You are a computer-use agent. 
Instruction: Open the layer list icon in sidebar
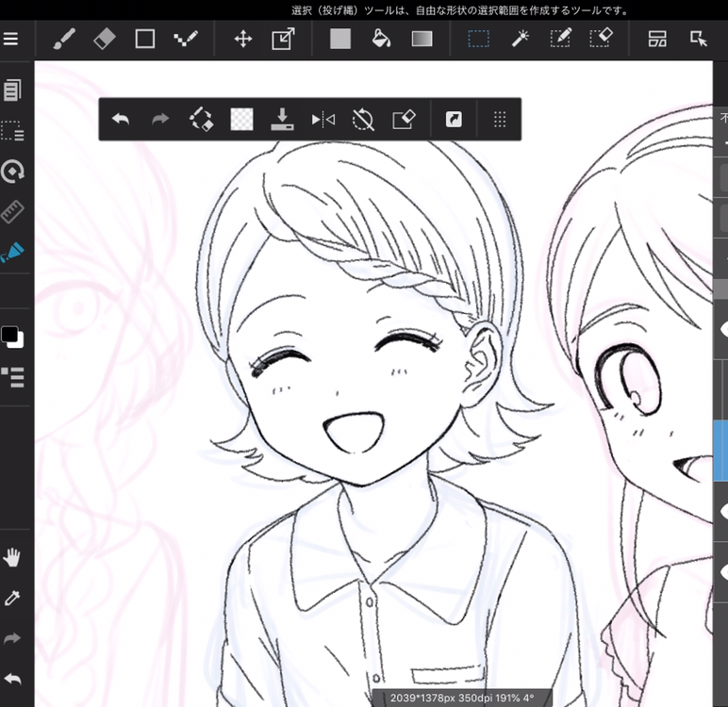12,377
